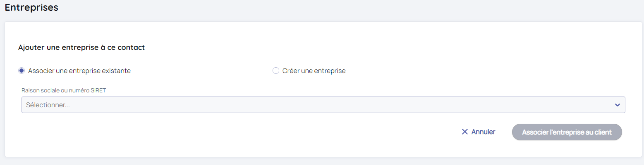Toggle the filled radio circle for existing company
Image resolution: width=644 pixels, height=165 pixels.
click(x=22, y=71)
